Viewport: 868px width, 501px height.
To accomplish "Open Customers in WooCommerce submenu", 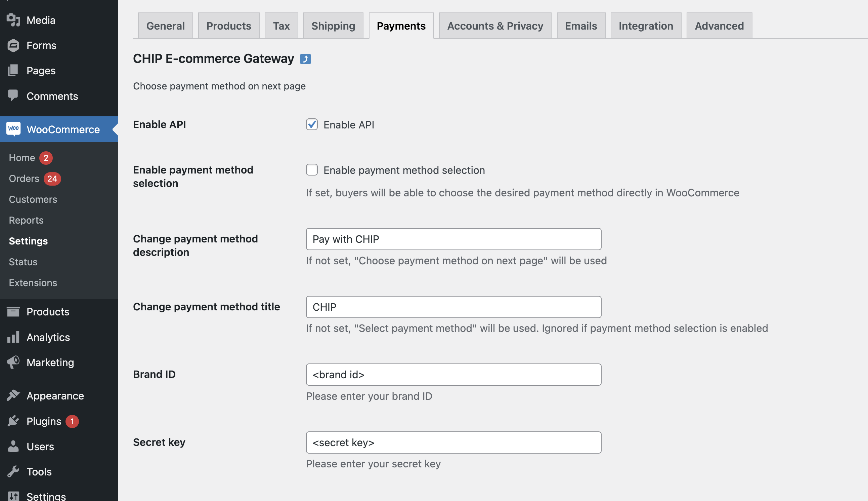I will 33,199.
